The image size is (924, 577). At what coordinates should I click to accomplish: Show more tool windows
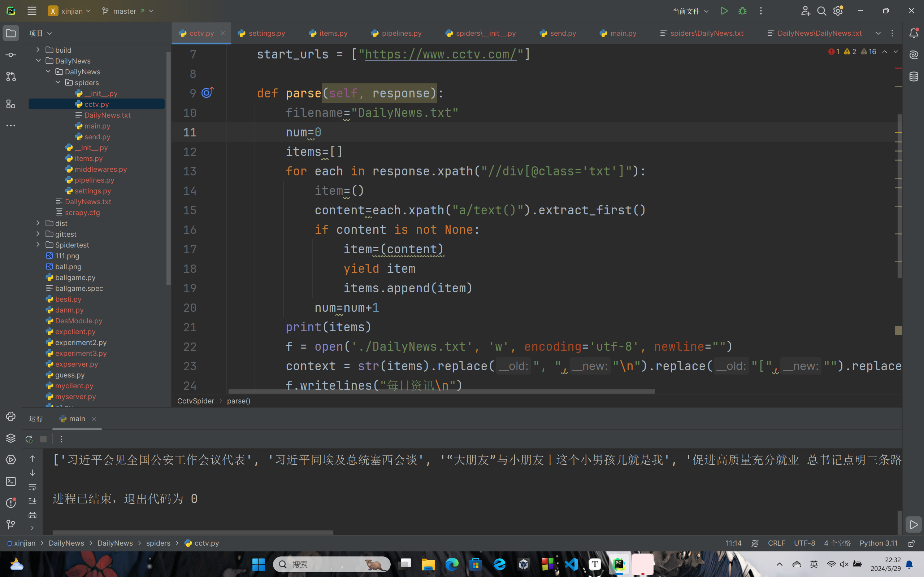(11, 126)
